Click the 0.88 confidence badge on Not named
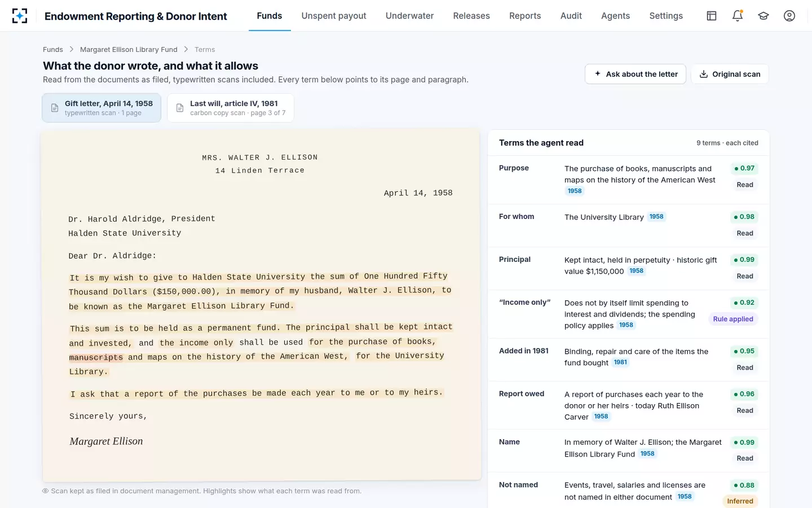The image size is (812, 508). [x=744, y=485]
